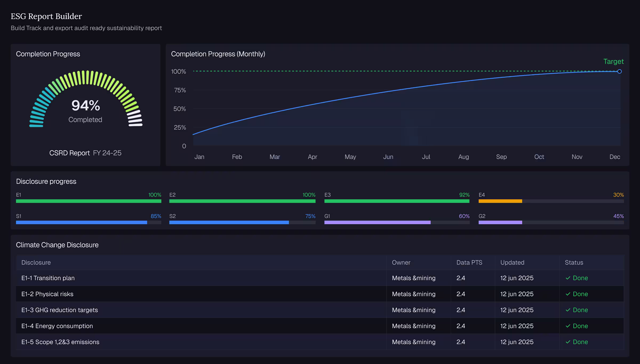Viewport: 640px width, 364px height.
Task: Sort by the Updated column header
Action: [x=512, y=262]
